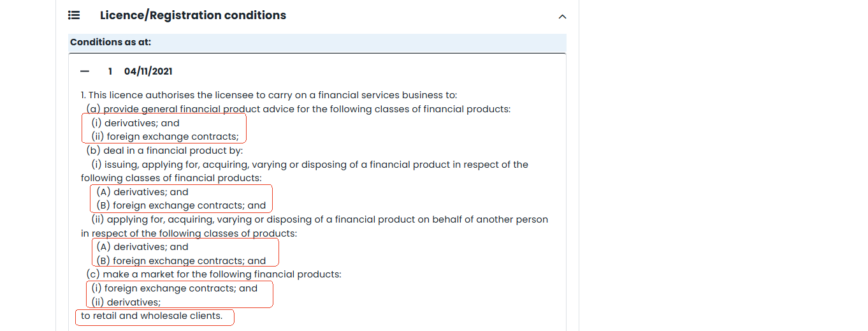This screenshot has height=331, width=868.
Task: Click the "following classes of financial products:" continuation line
Action: click(x=171, y=179)
